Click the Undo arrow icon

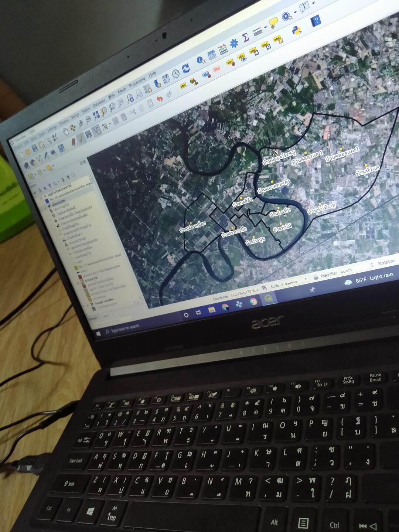(160, 99)
